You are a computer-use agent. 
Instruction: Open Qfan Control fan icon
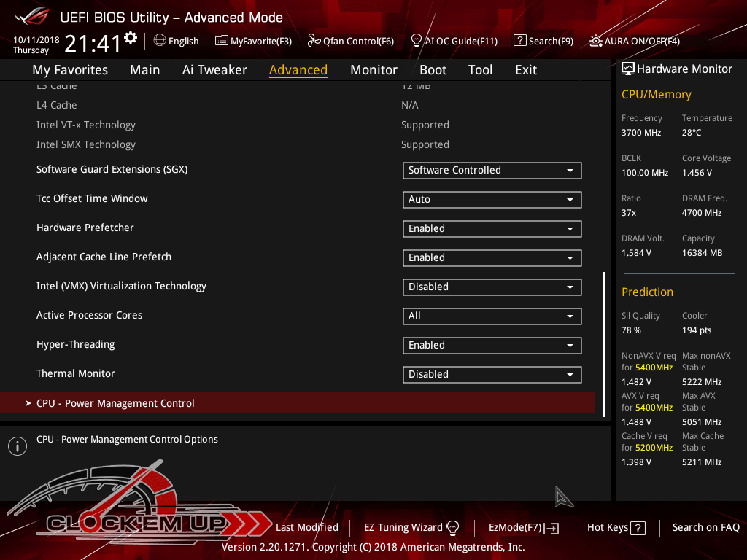[x=314, y=41]
